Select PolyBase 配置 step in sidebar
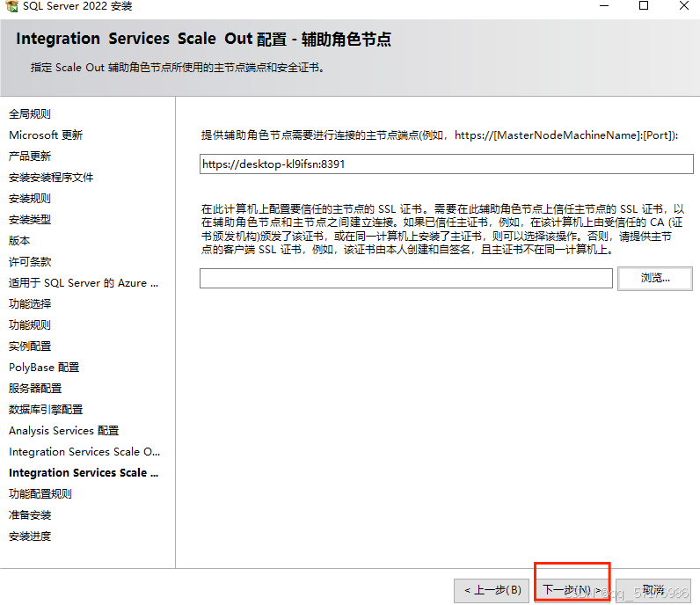 pos(44,367)
